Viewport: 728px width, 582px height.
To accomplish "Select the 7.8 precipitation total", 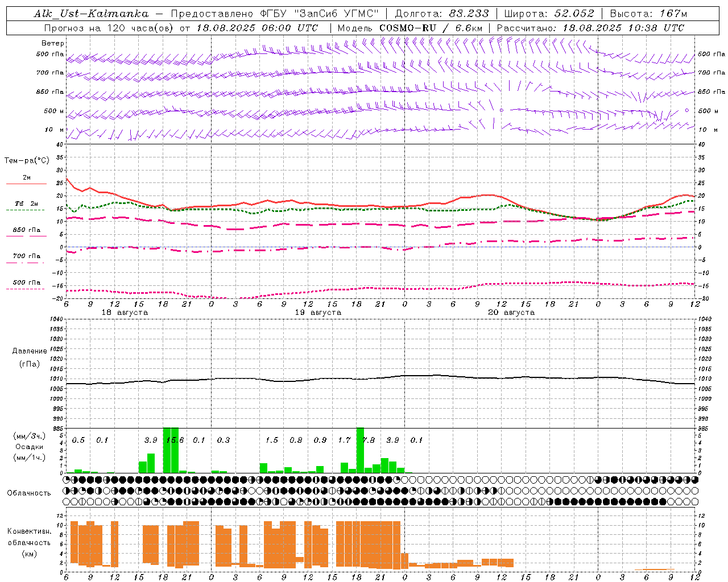I will (x=369, y=440).
